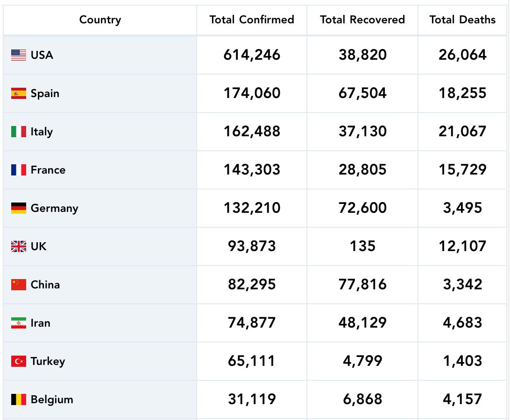The height and width of the screenshot is (420, 510).
Task: Click the Germany flag icon
Action: 19,208
